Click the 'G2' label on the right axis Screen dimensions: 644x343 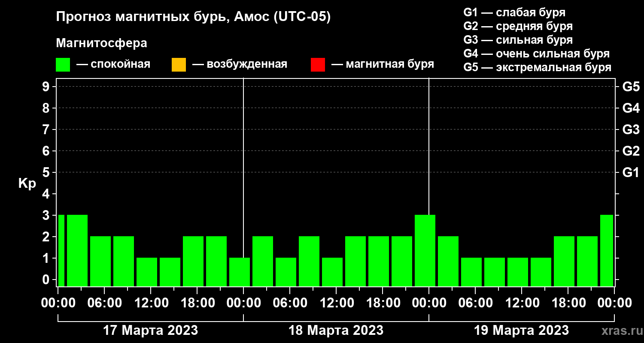click(x=631, y=151)
